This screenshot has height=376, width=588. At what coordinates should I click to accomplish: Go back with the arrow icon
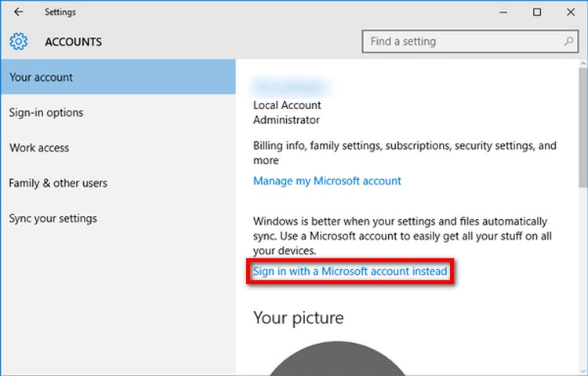(18, 12)
